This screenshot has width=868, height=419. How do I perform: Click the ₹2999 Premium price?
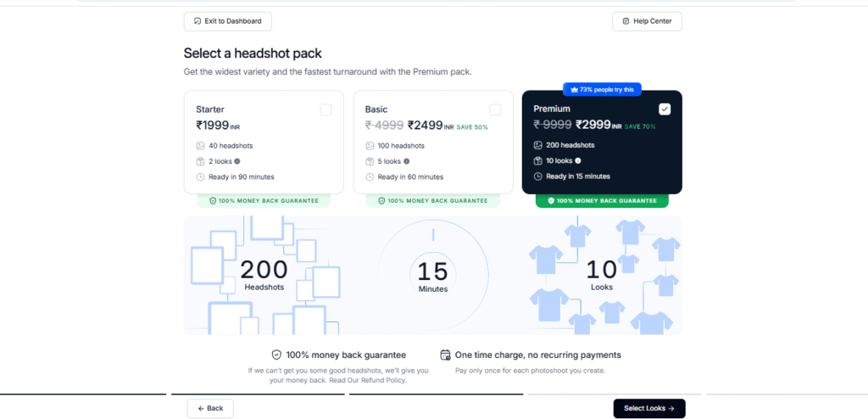(x=593, y=126)
